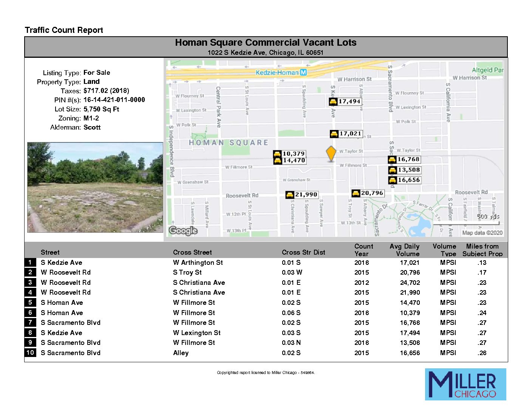
Task: Click the Cross Street column header
Action: [x=192, y=252]
